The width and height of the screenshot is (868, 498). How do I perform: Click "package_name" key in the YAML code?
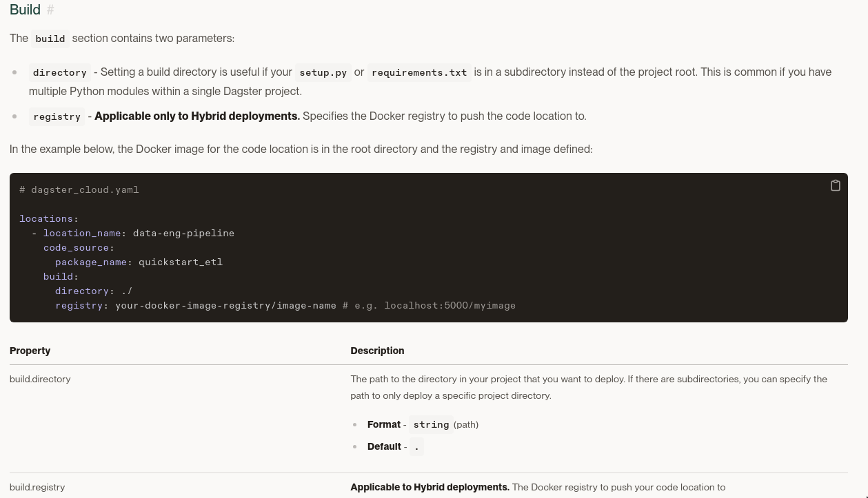91,262
